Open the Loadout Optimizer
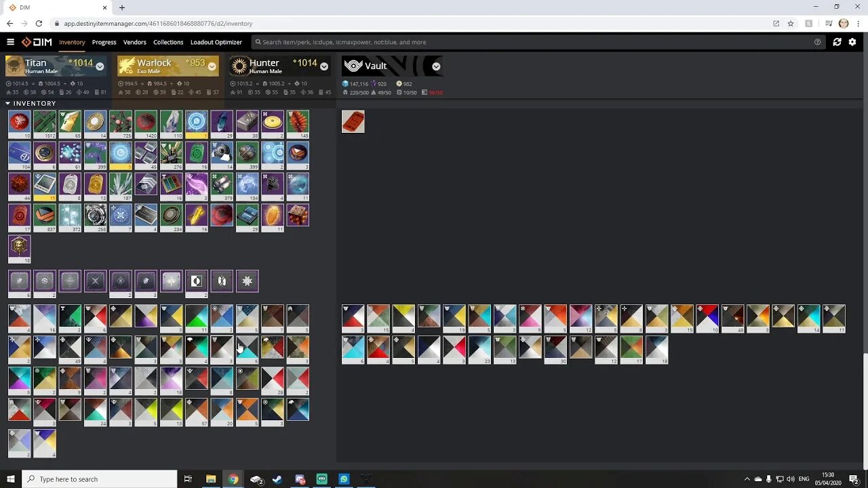 216,42
